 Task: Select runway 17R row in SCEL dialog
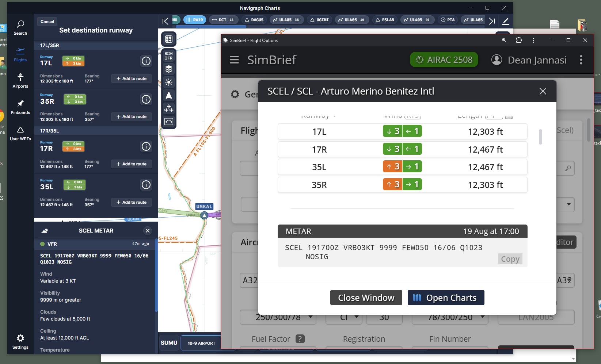(402, 149)
